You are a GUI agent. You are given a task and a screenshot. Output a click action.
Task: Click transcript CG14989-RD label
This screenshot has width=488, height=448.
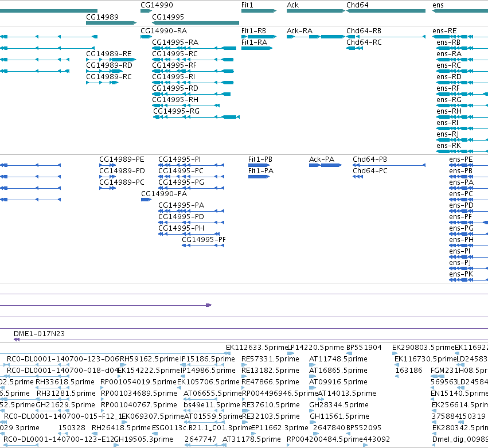tap(109, 65)
